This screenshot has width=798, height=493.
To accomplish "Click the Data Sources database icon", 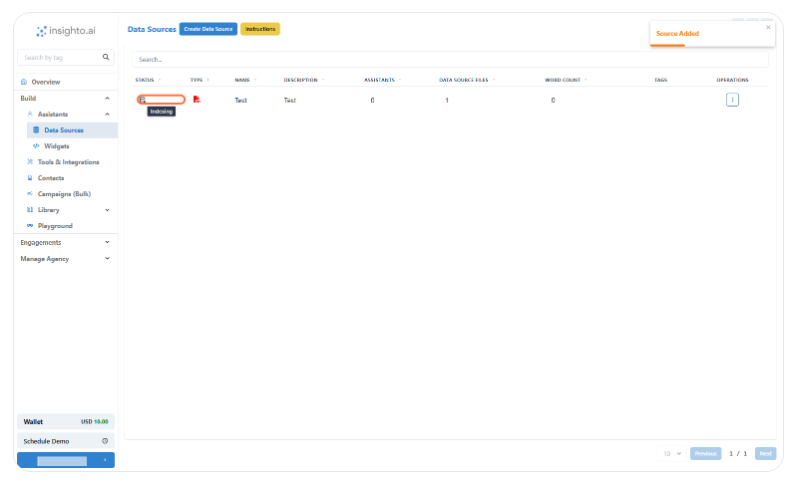I will tap(36, 130).
